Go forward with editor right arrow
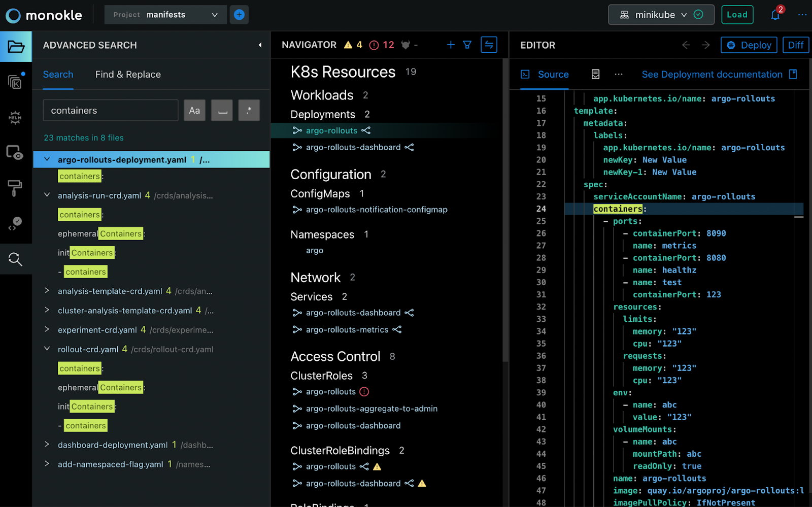Image resolution: width=812 pixels, height=507 pixels. click(706, 45)
